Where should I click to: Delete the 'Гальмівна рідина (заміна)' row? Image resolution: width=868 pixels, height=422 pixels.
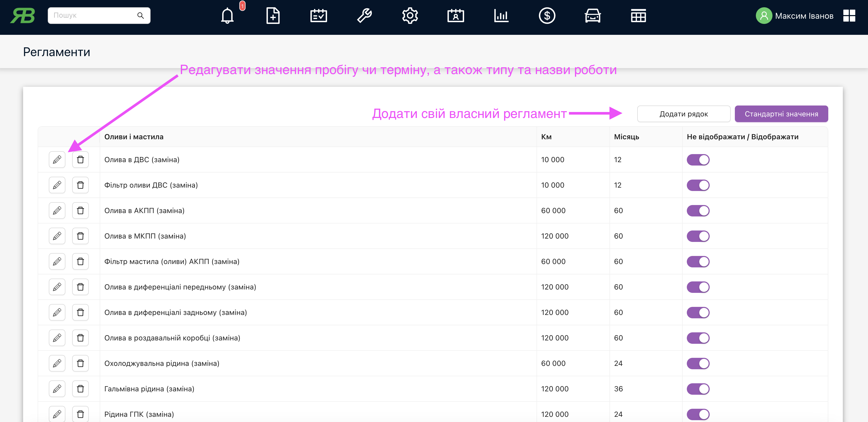(x=80, y=389)
